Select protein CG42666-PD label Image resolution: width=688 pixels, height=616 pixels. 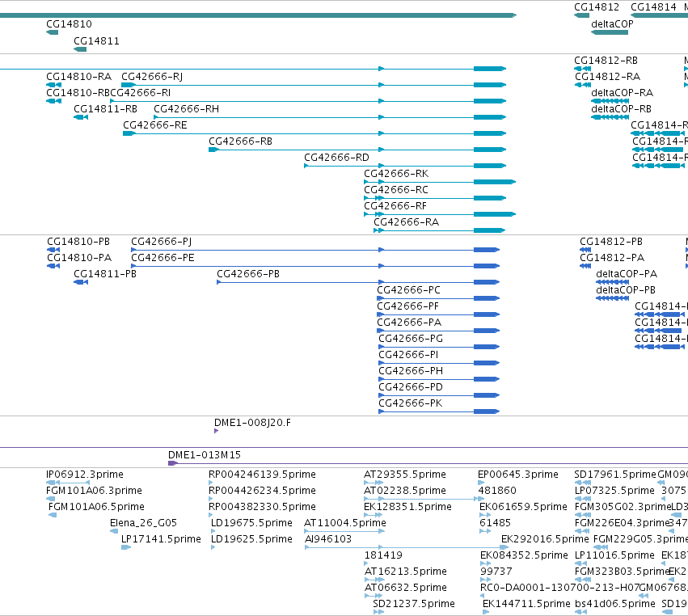[411, 387]
